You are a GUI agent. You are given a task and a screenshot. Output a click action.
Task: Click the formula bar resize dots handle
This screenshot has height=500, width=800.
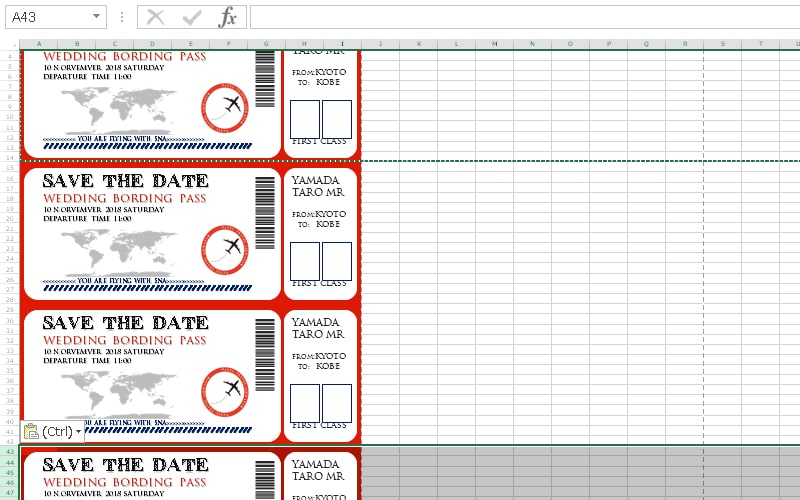coord(121,17)
